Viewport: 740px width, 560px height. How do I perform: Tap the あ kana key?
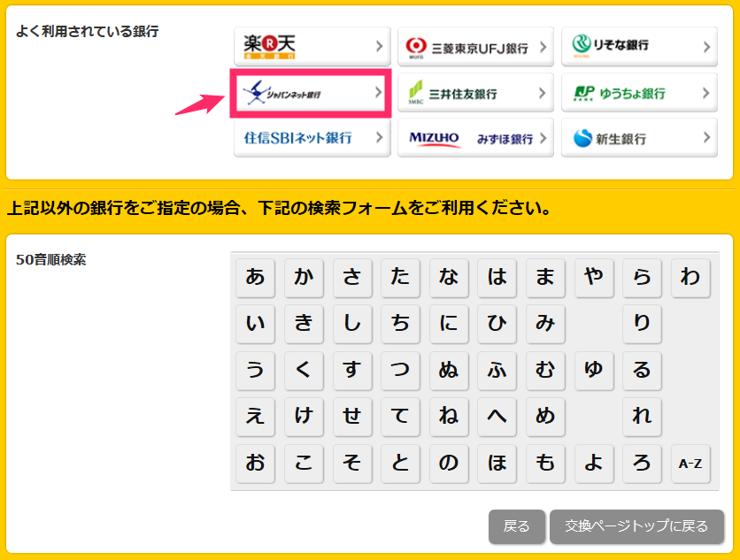pyautogui.click(x=255, y=278)
